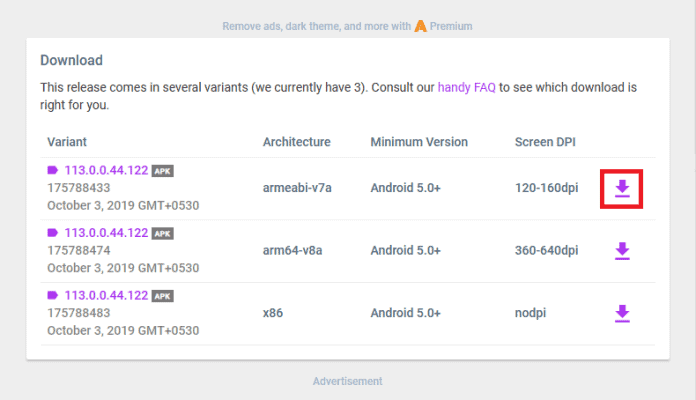Viewport: 696px width, 400px height.
Task: Click the orange Premium logo icon
Action: point(421,25)
